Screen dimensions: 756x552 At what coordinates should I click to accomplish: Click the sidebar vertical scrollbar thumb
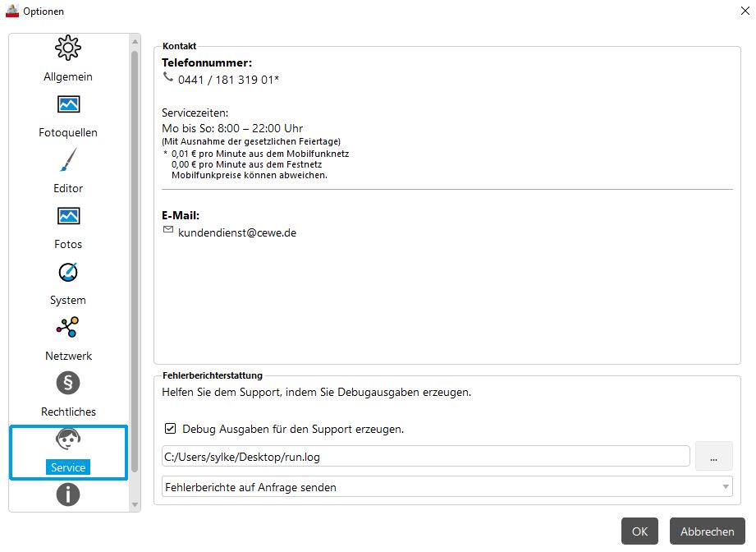coord(135,261)
